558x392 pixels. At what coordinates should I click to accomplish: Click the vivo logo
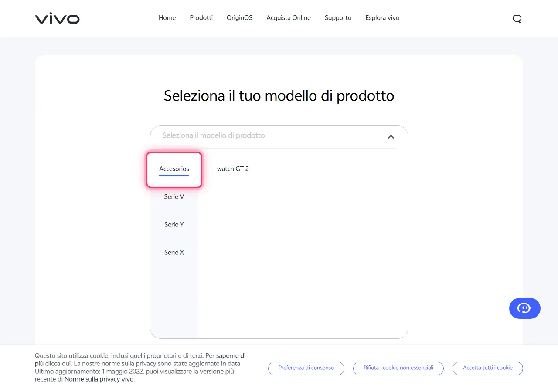click(57, 18)
